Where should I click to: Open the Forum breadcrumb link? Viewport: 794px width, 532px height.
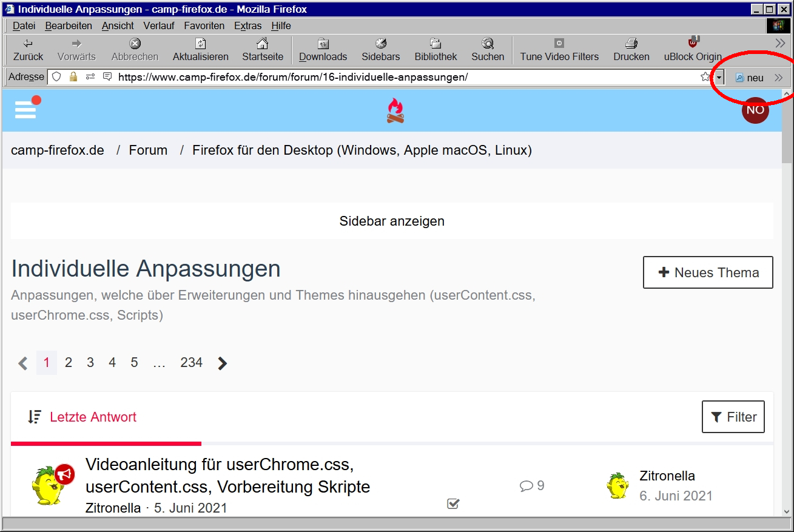(x=148, y=150)
